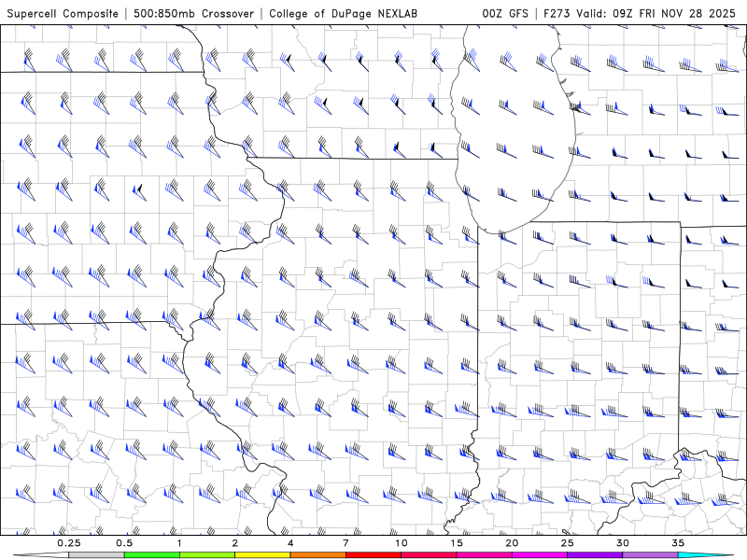Pick the gray color bar segment

click(97, 555)
